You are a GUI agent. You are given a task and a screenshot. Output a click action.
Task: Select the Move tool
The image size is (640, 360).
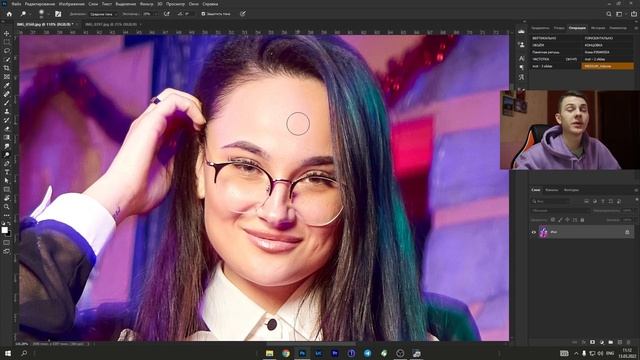click(x=7, y=33)
